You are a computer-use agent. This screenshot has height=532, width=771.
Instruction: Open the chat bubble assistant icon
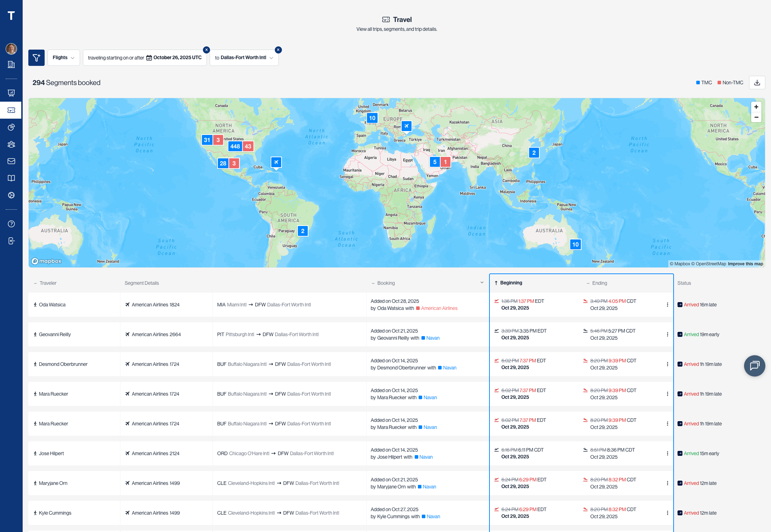point(755,366)
